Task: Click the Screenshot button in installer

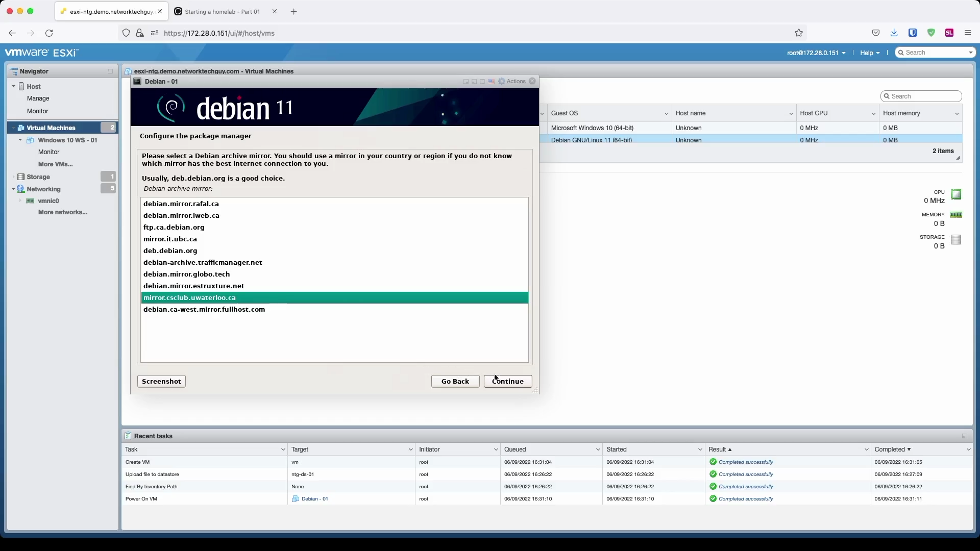Action: point(161,382)
